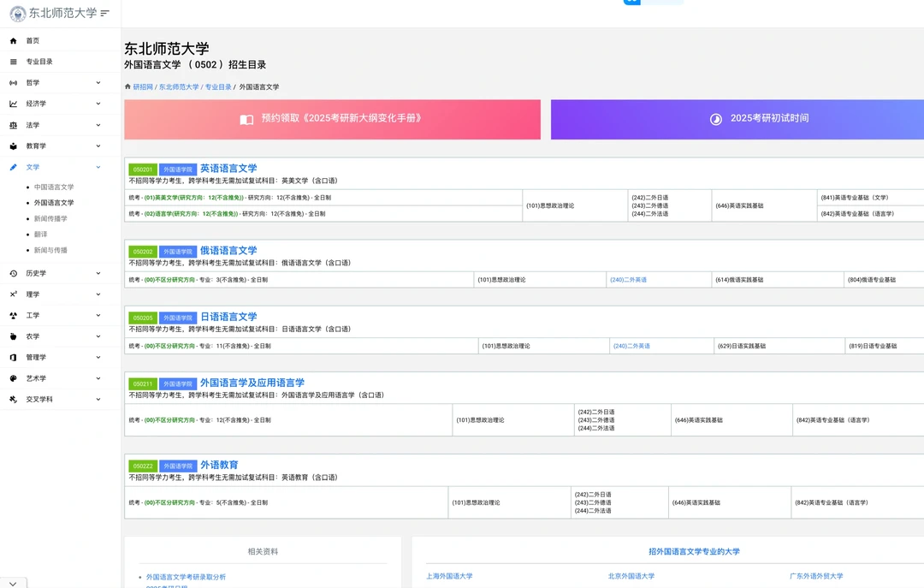Click the pen icon beside 文学

[x=13, y=167]
